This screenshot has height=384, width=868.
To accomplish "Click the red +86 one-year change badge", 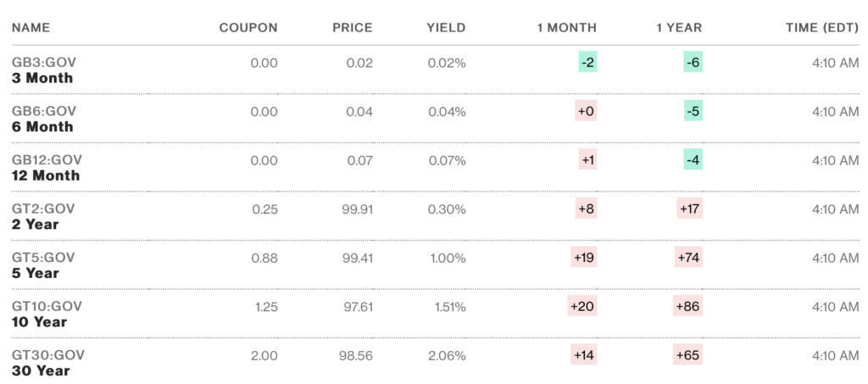I will [688, 306].
